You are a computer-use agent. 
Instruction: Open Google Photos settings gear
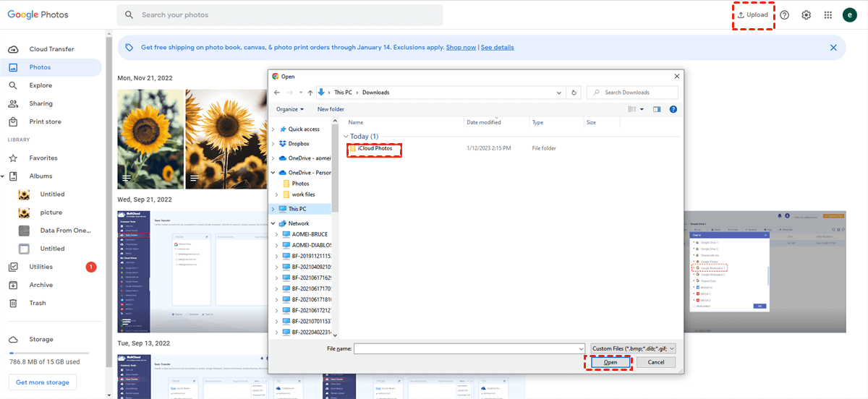pos(807,15)
